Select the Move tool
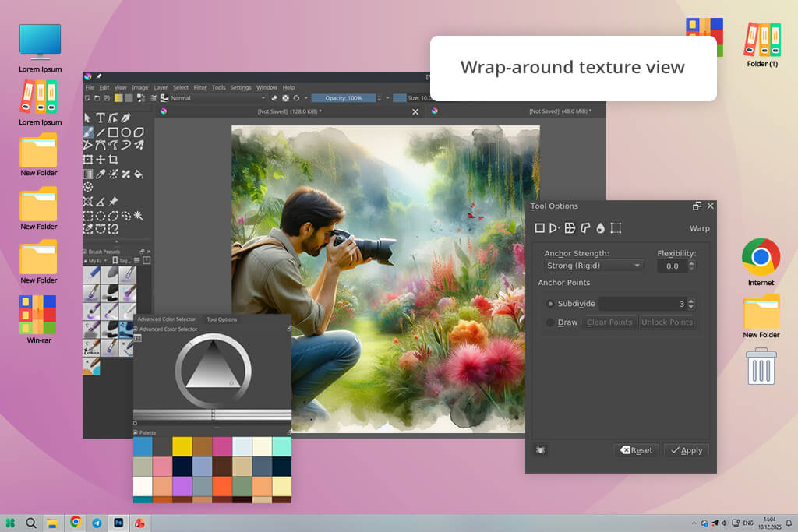798x532 pixels. tap(101, 160)
